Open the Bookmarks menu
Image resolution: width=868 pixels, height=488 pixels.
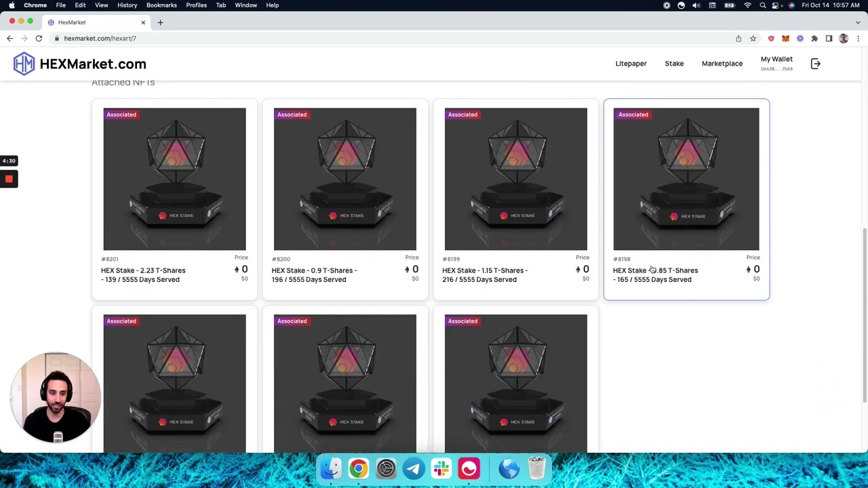coord(161,5)
